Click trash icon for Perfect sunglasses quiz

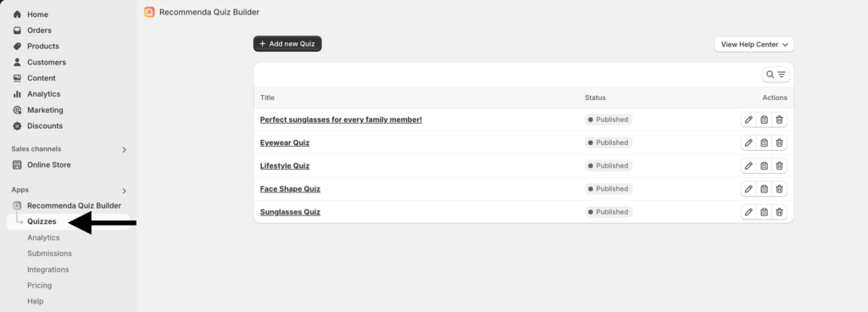(780, 120)
